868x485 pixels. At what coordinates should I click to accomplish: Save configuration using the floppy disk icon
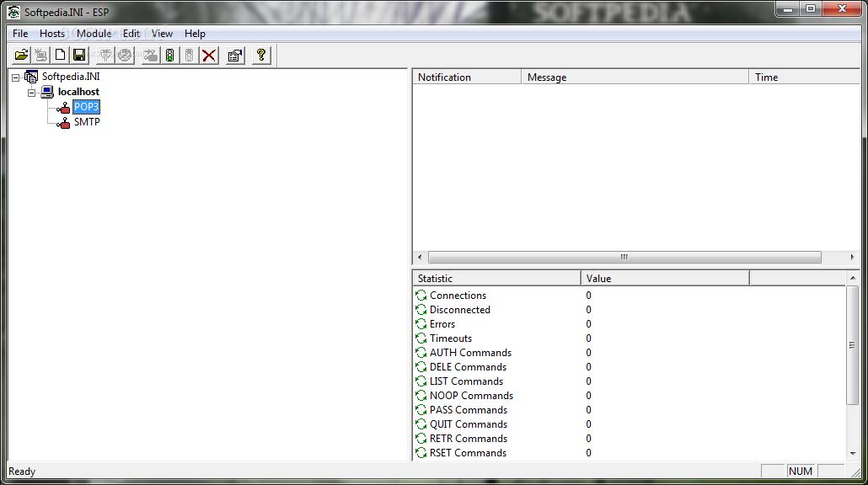[x=79, y=56]
